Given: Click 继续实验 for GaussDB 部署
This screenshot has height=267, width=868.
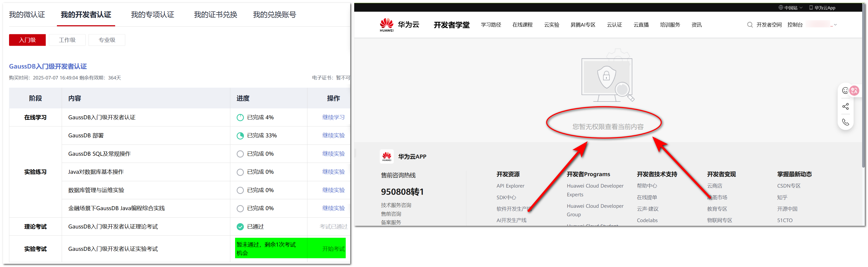Looking at the screenshot, I should pyautogui.click(x=333, y=135).
